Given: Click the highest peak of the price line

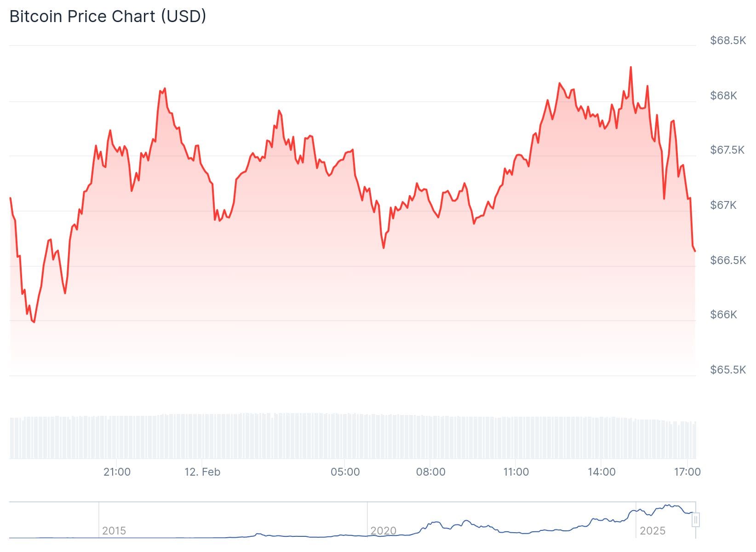Looking at the screenshot, I should tap(630, 67).
